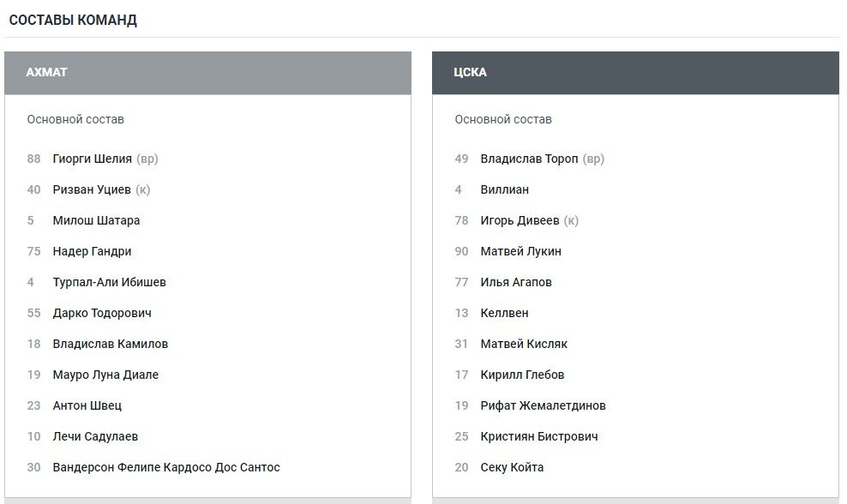
Task: Select Милош Шатара in Ахмат lineup
Action: (x=96, y=220)
